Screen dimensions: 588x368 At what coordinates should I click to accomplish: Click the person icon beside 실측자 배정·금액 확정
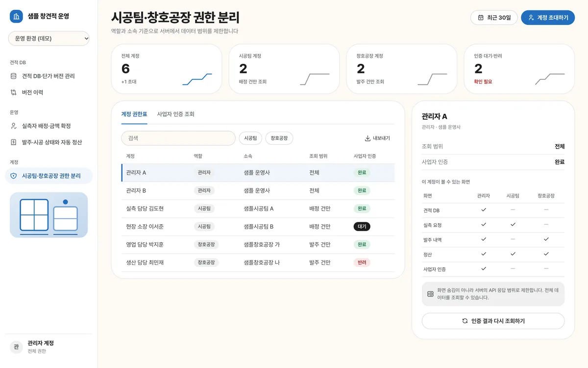pyautogui.click(x=14, y=126)
